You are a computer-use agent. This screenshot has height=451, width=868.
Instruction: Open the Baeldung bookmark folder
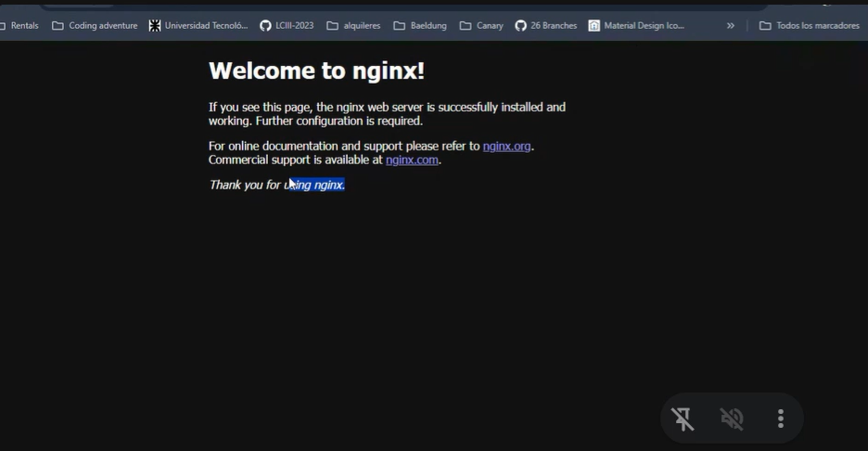pyautogui.click(x=420, y=25)
